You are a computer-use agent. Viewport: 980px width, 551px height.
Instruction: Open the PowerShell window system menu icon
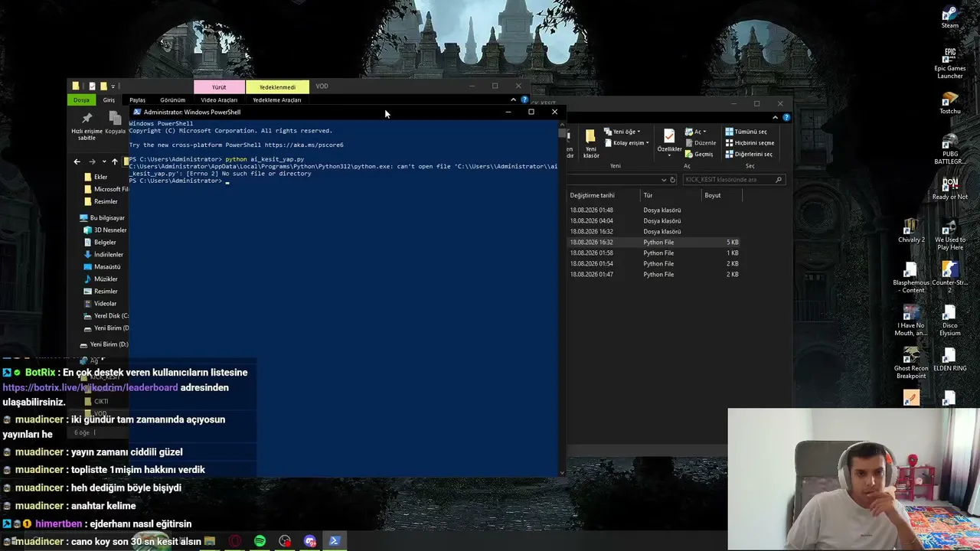(x=137, y=112)
